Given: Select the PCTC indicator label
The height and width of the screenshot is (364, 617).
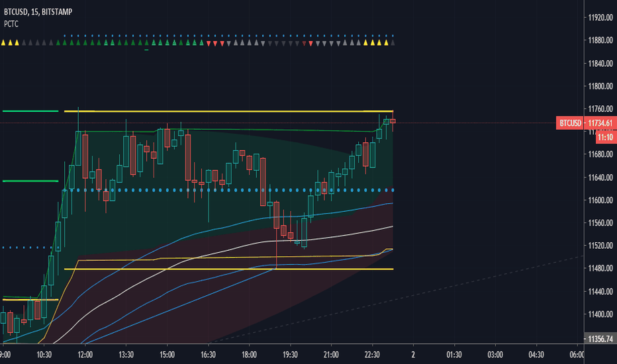Looking at the screenshot, I should [x=11, y=24].
